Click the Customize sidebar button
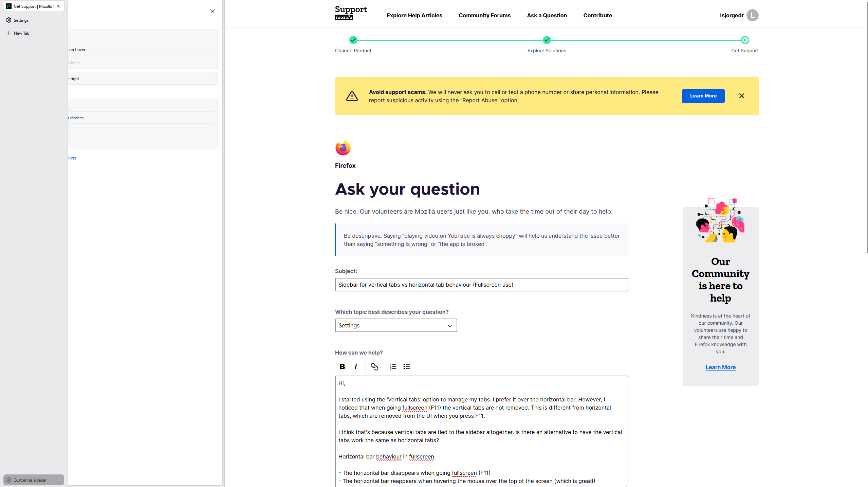The height and width of the screenshot is (487, 868). point(34,480)
